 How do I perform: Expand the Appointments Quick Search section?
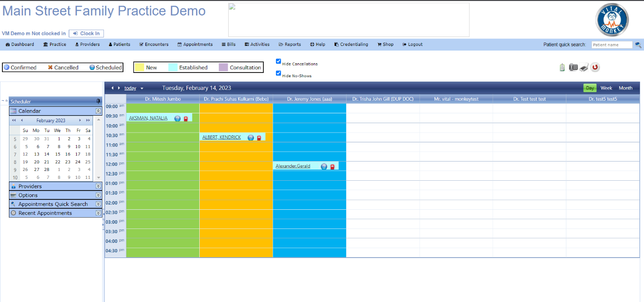click(x=98, y=204)
